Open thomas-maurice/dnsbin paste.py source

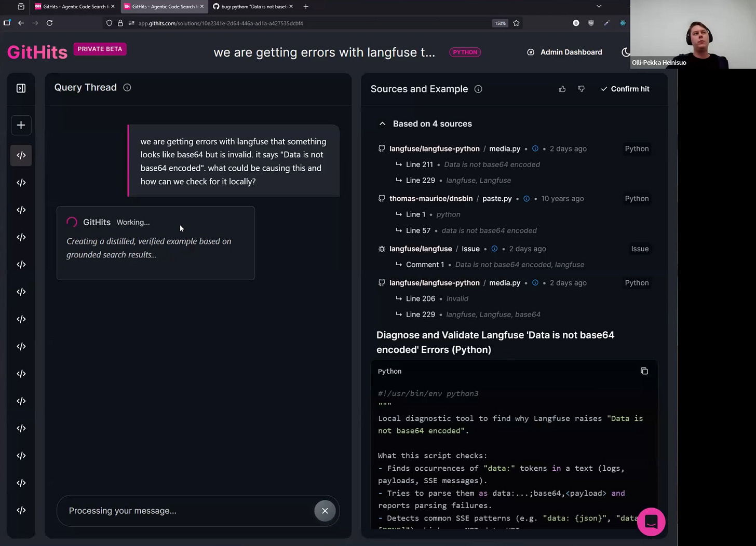(x=451, y=198)
